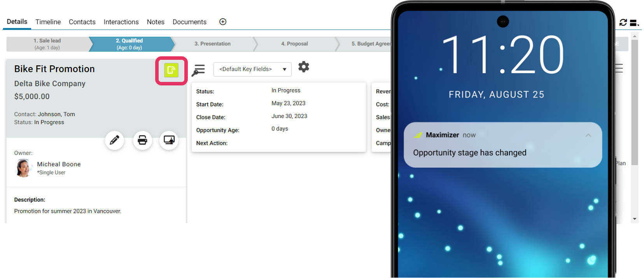
Task: Click the vertical scrollbar thumb
Action: pyautogui.click(x=635, y=103)
